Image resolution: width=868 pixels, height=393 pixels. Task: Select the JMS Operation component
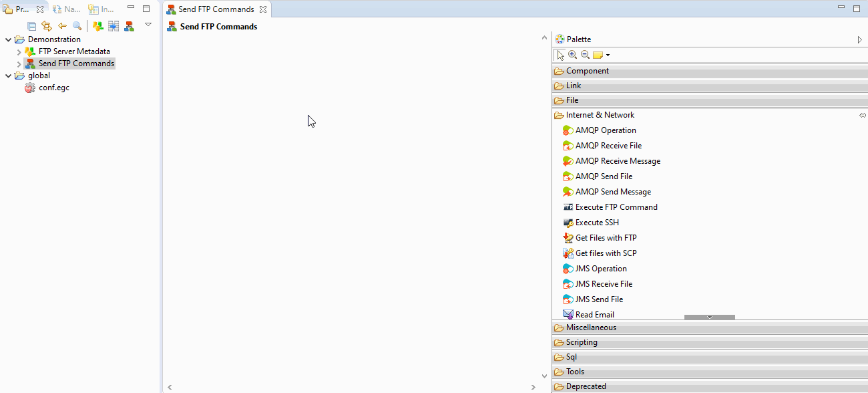[600, 268]
